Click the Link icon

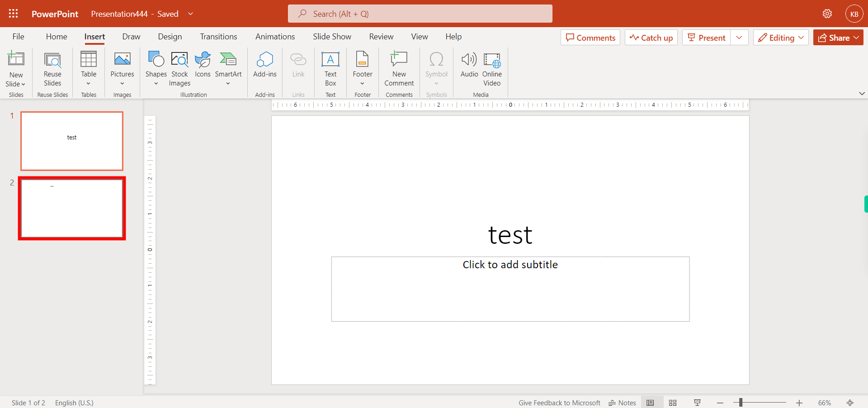[298, 59]
